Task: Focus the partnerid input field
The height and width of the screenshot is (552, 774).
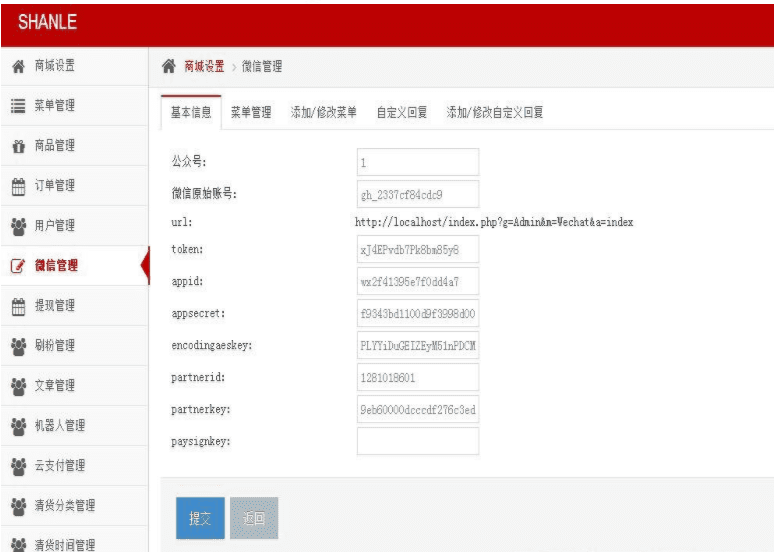Action: click(x=418, y=377)
